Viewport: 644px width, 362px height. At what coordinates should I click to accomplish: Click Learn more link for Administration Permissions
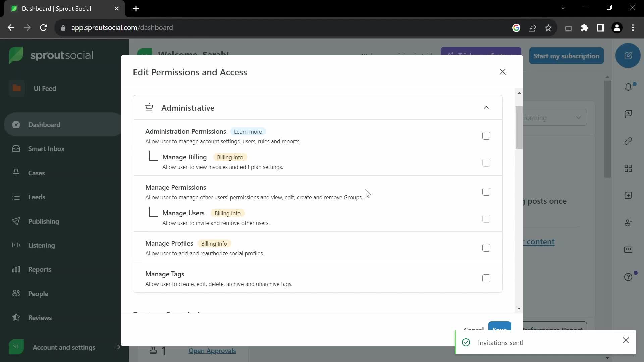pos(248,131)
